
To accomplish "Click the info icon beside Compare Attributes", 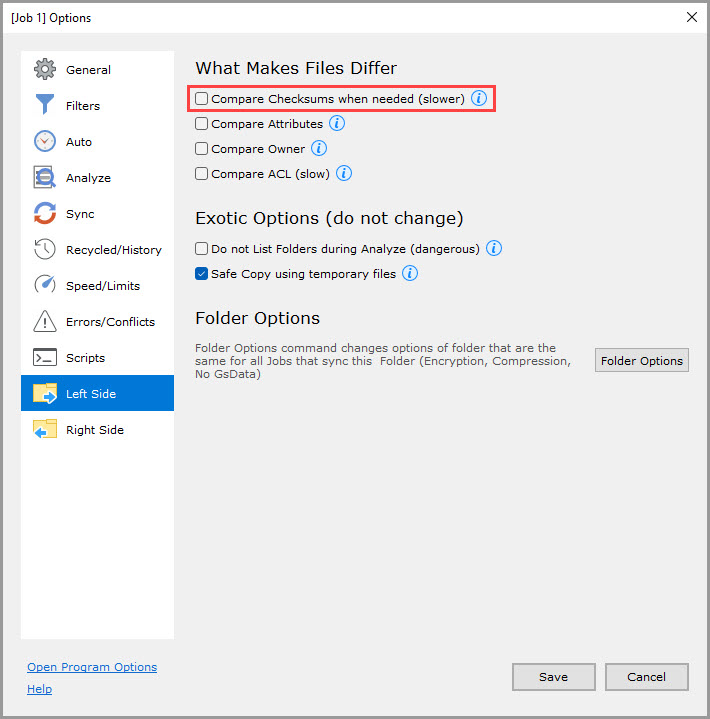I will [337, 124].
